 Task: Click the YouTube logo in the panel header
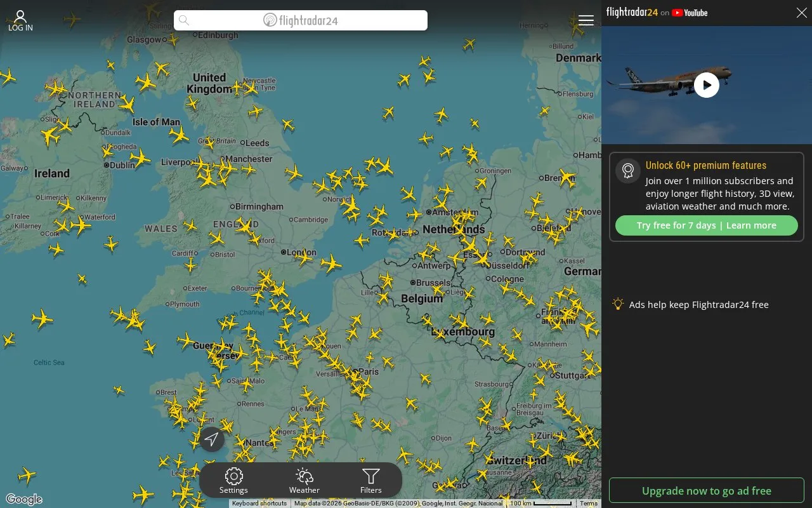[690, 13]
